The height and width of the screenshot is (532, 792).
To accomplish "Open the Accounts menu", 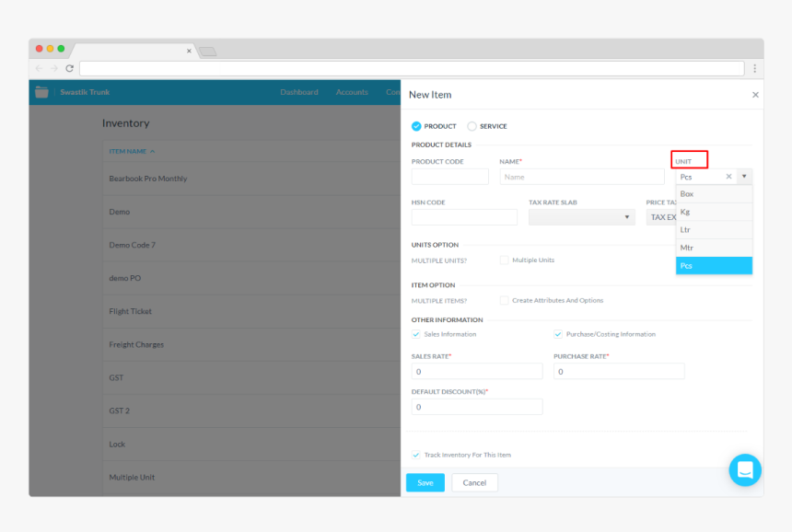I will coord(352,92).
